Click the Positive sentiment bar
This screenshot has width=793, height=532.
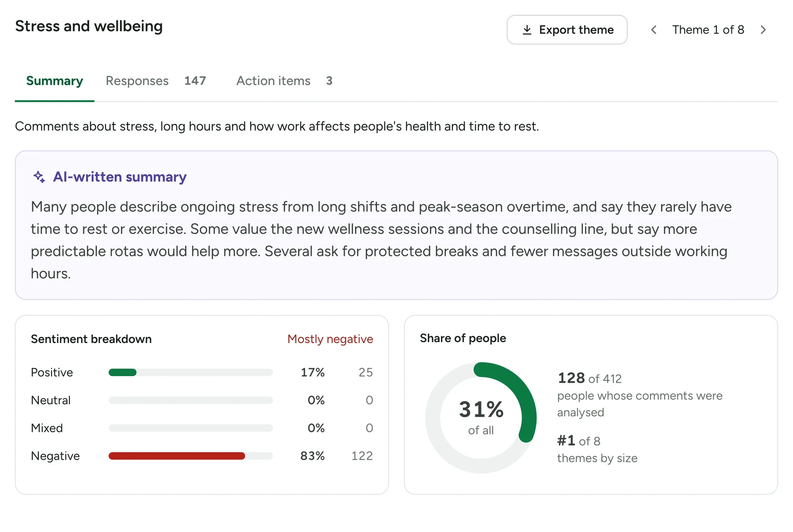(x=191, y=373)
